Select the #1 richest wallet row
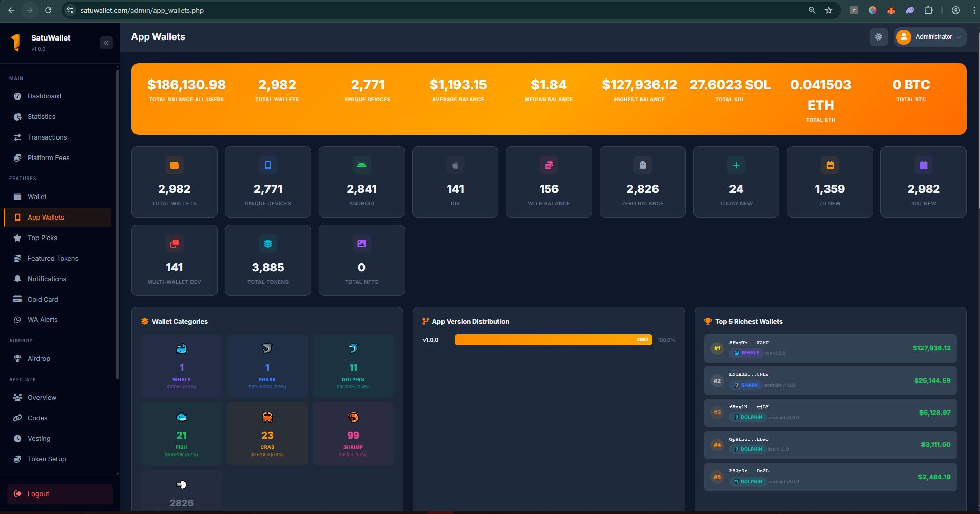980x514 pixels. [830, 348]
